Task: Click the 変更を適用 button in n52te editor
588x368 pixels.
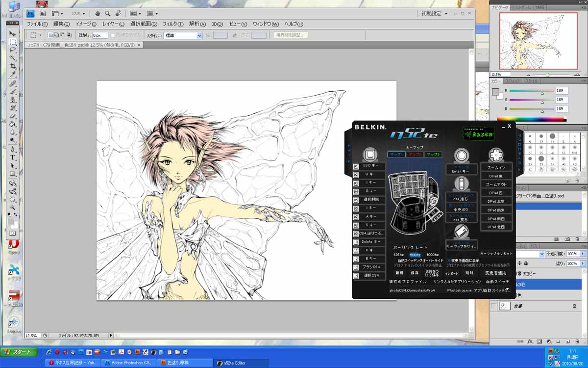Action: (495, 273)
